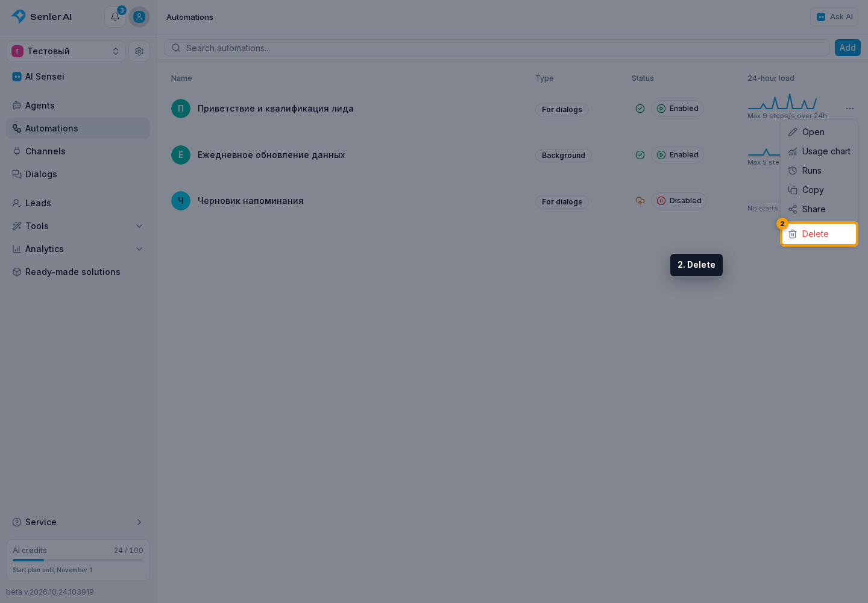
Task: Click the AI credits progress bar
Action: click(x=78, y=560)
